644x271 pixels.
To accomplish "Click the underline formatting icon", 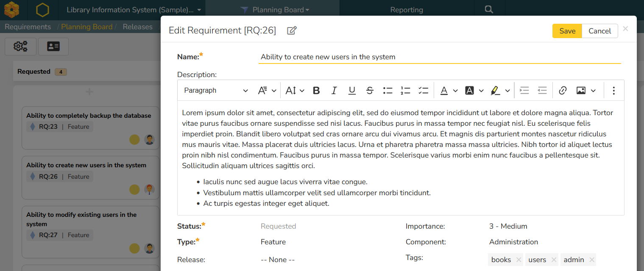I will point(352,91).
